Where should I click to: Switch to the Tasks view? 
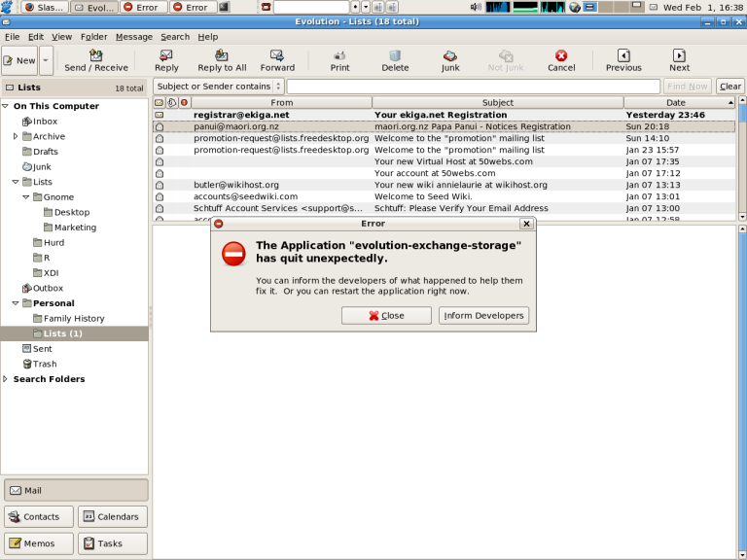113,543
